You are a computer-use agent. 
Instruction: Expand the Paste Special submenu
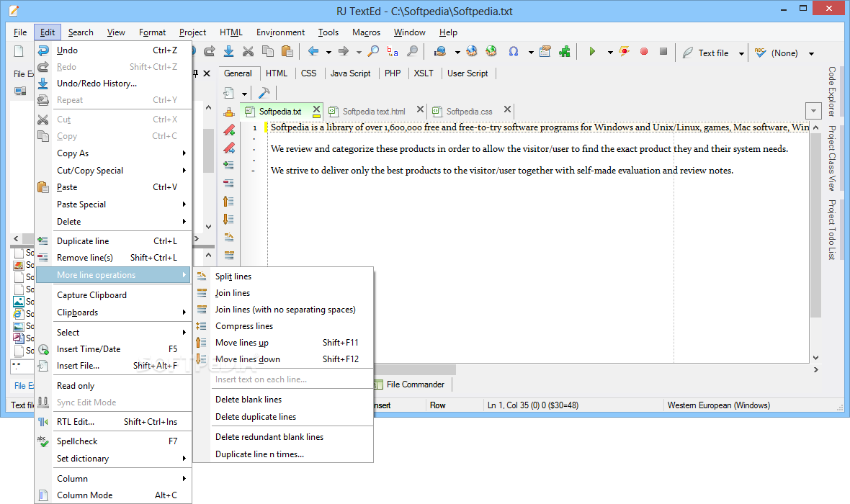[114, 204]
